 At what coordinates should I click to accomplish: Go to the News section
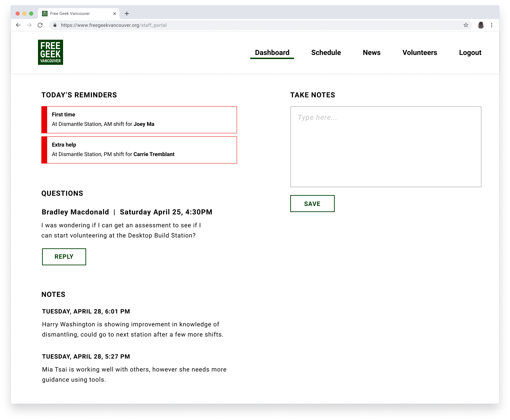(371, 53)
